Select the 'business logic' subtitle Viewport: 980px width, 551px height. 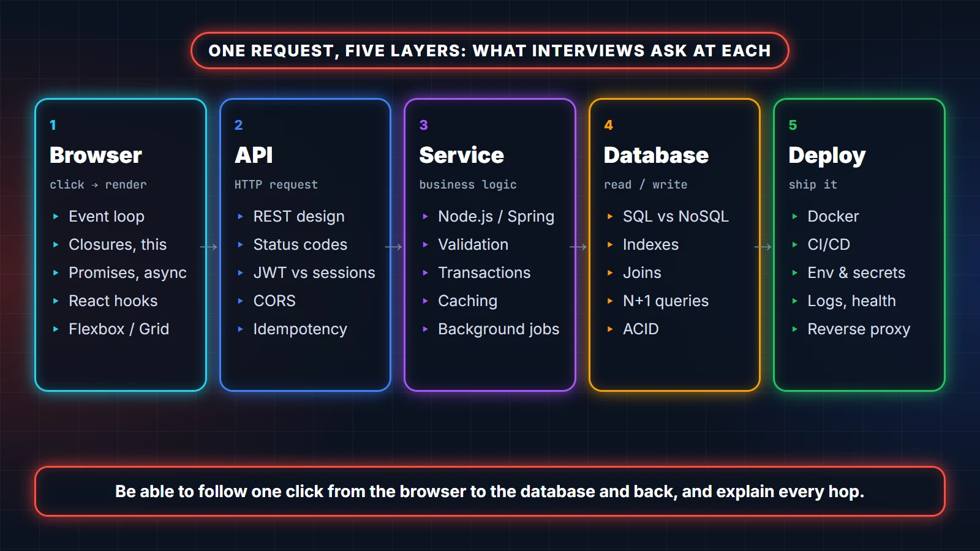coord(468,184)
